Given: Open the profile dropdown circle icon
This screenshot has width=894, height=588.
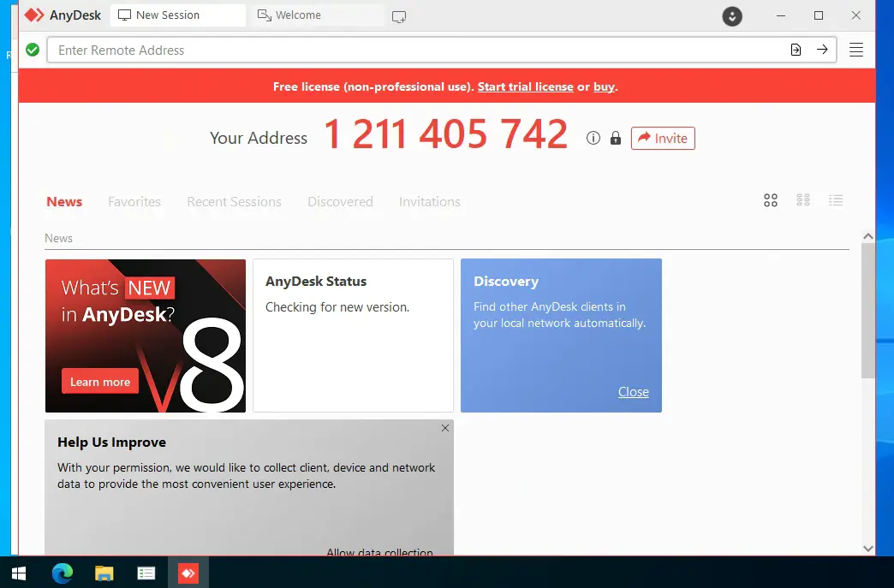Looking at the screenshot, I should 732,16.
